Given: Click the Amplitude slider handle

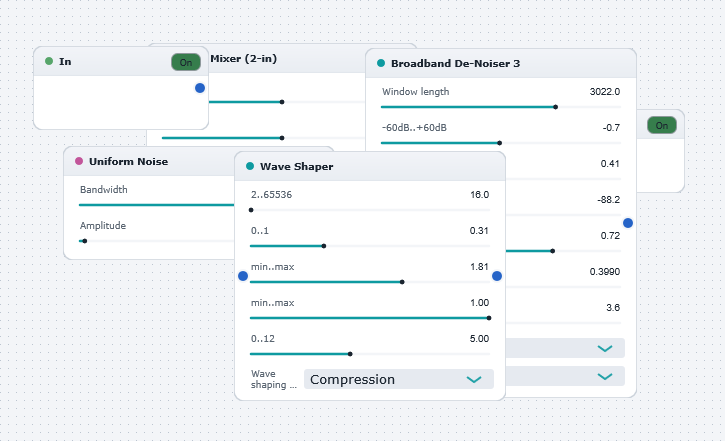Looking at the screenshot, I should (x=85, y=241).
